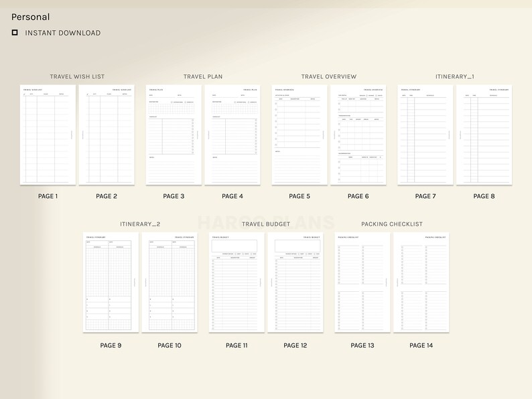Select the Page 3 travel plan thumbnail

coord(174,135)
